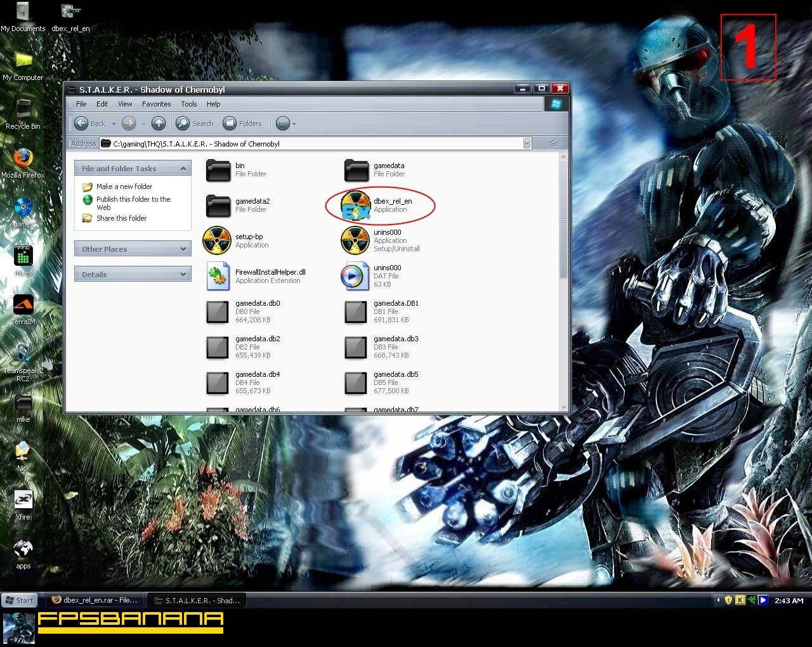
Task: Open the dbex_rel_en application file
Action: coord(356,205)
